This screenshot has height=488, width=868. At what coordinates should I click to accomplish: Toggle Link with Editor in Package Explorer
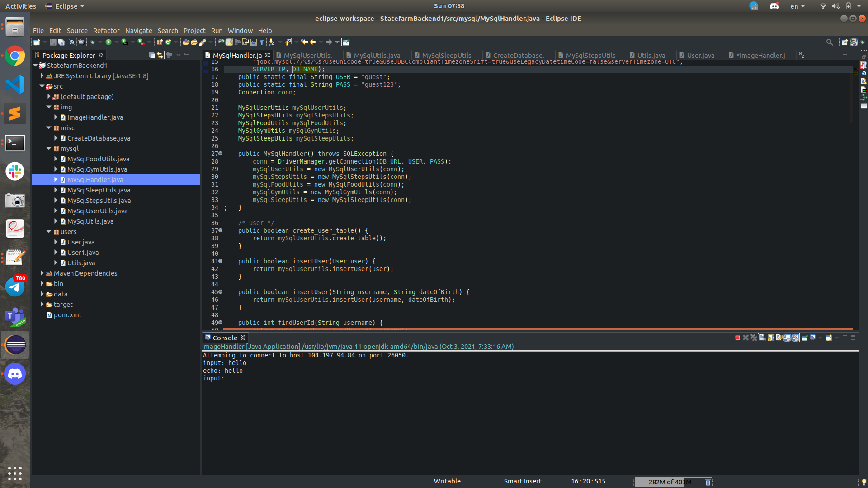(160, 55)
